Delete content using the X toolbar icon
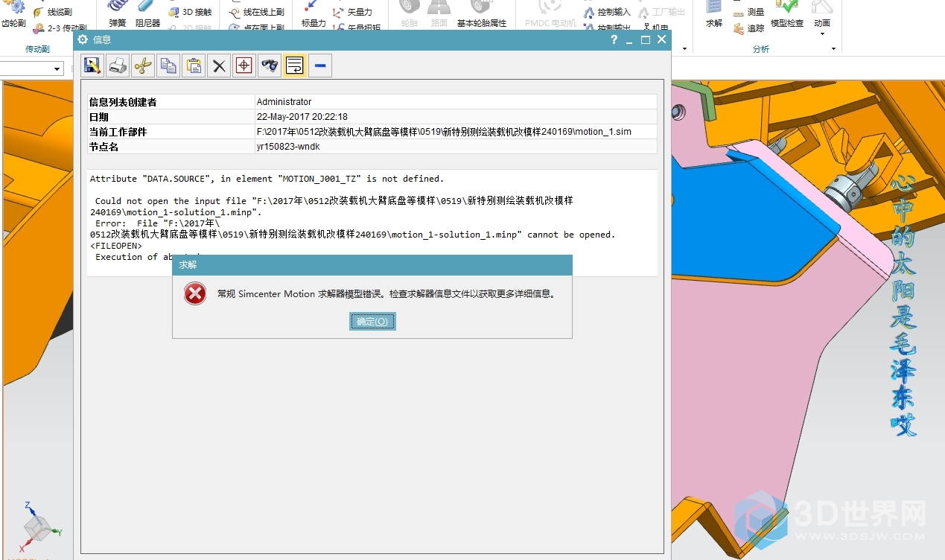Screen dimensions: 945x560 [219, 66]
